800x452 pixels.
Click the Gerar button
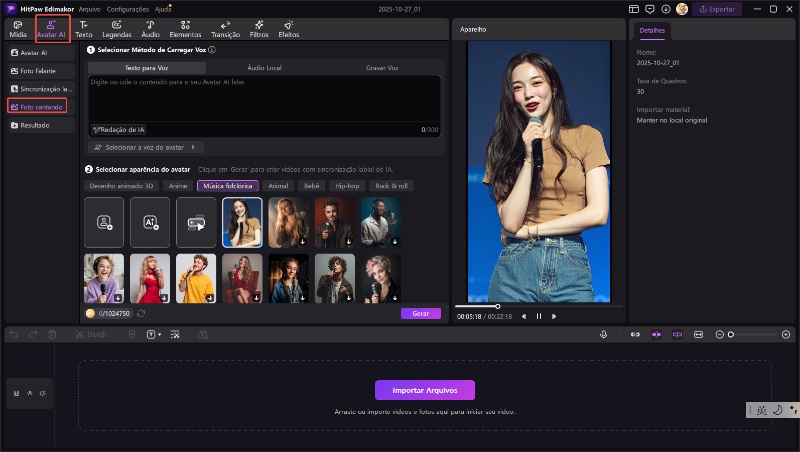420,313
